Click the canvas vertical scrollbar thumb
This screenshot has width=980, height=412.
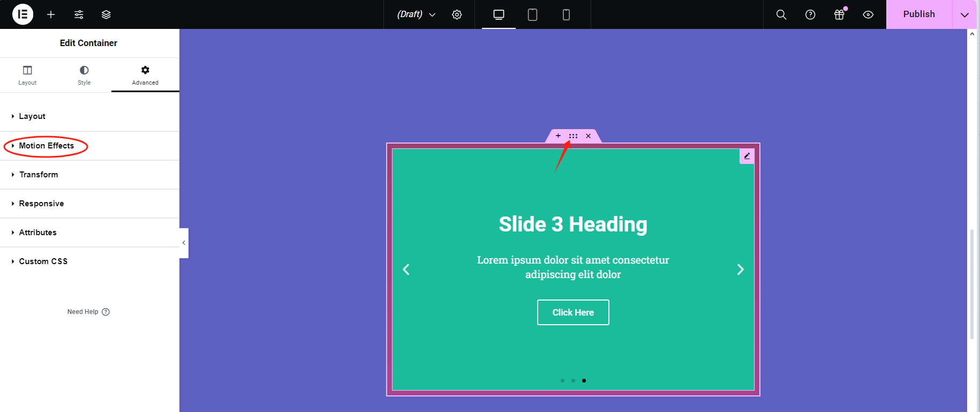coord(972,284)
